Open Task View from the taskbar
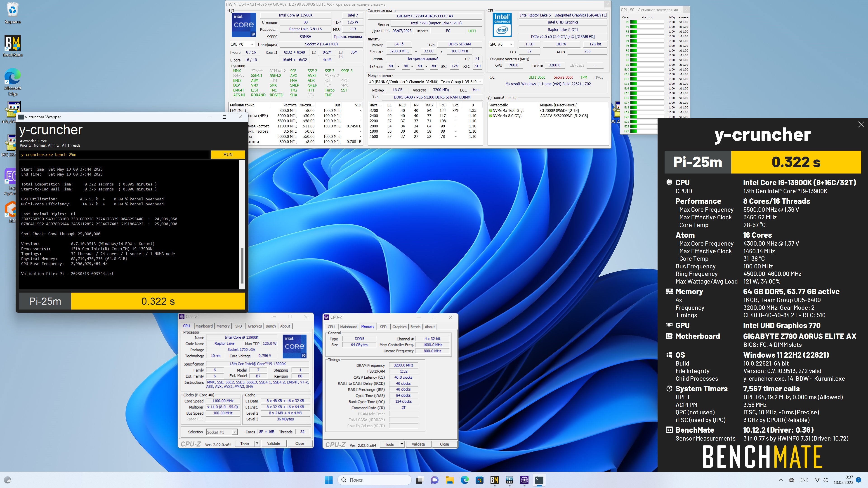868x488 pixels. pyautogui.click(x=419, y=480)
